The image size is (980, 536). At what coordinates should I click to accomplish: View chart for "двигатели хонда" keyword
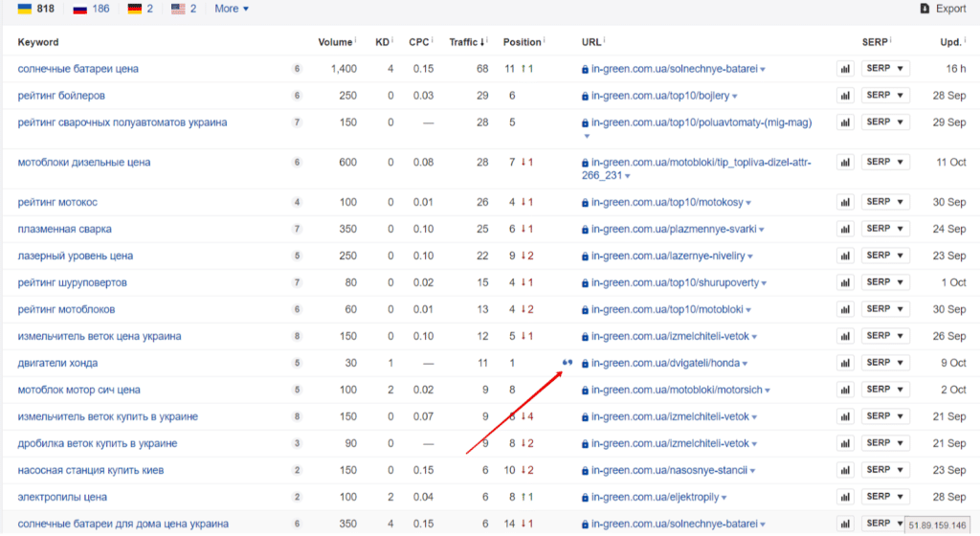[845, 364]
